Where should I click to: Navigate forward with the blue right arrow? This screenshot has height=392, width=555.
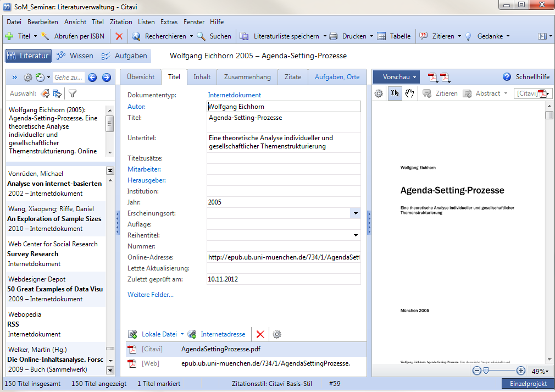107,78
